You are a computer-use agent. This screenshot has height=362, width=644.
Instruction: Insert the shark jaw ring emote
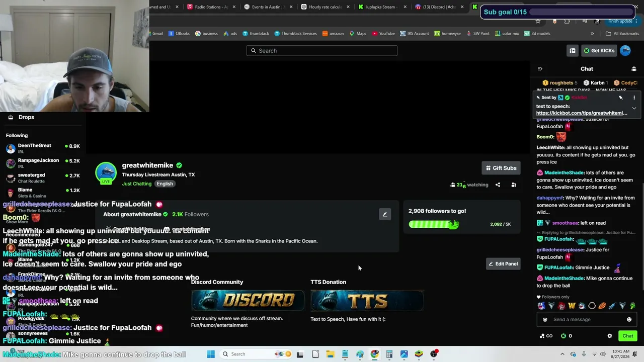click(592, 306)
